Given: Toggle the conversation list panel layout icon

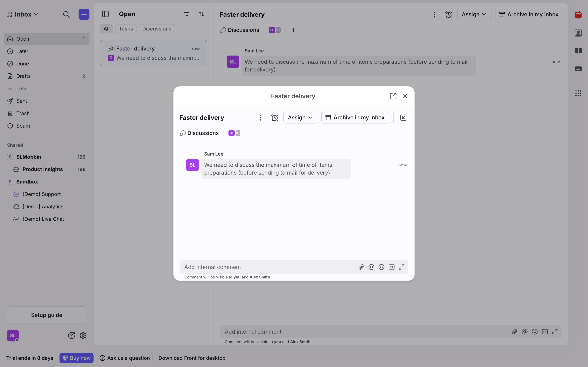Looking at the screenshot, I should point(105,14).
